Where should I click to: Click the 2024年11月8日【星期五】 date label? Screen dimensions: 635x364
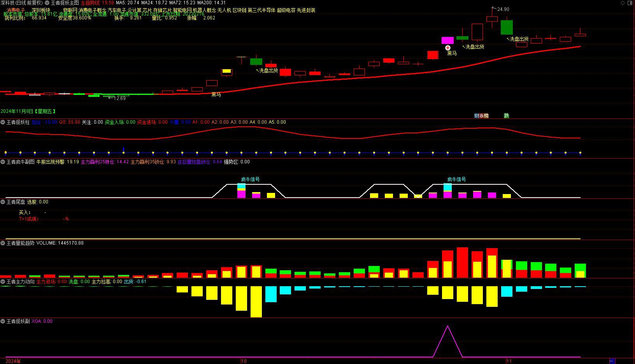[28, 111]
